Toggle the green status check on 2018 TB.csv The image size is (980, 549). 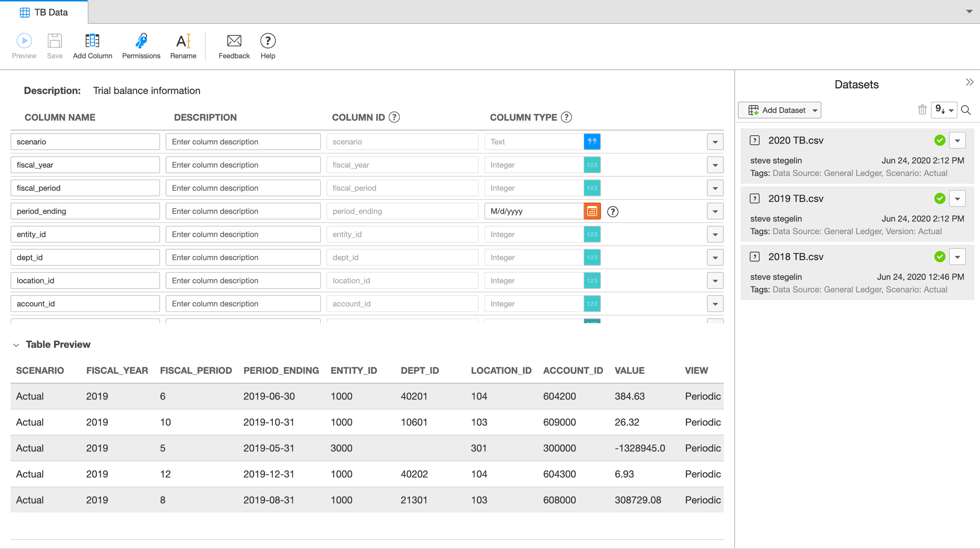(x=940, y=257)
